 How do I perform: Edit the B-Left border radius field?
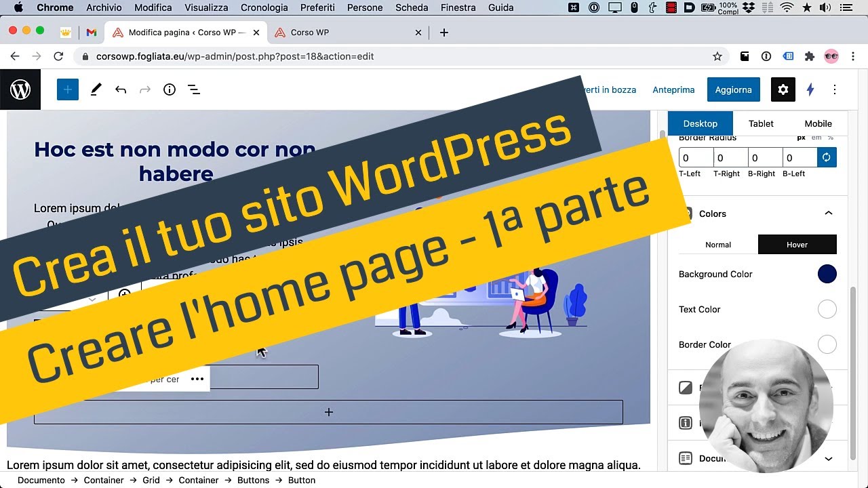[x=800, y=157]
